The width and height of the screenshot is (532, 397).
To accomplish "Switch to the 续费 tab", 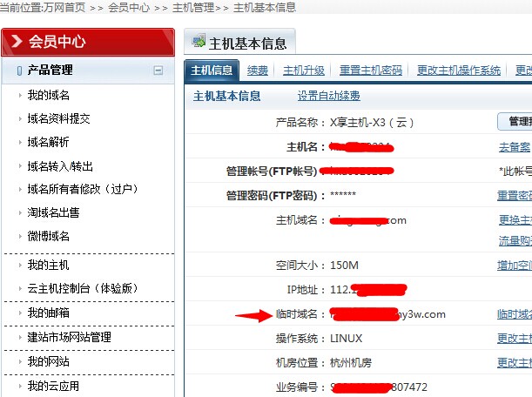I will (x=258, y=71).
